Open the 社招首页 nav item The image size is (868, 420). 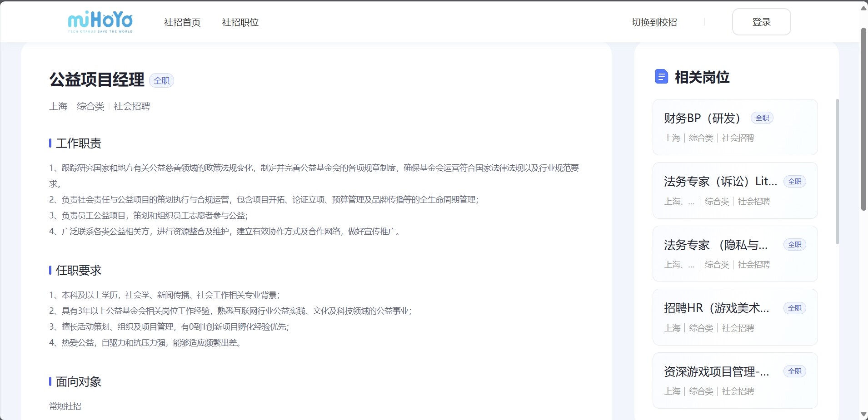(x=182, y=22)
